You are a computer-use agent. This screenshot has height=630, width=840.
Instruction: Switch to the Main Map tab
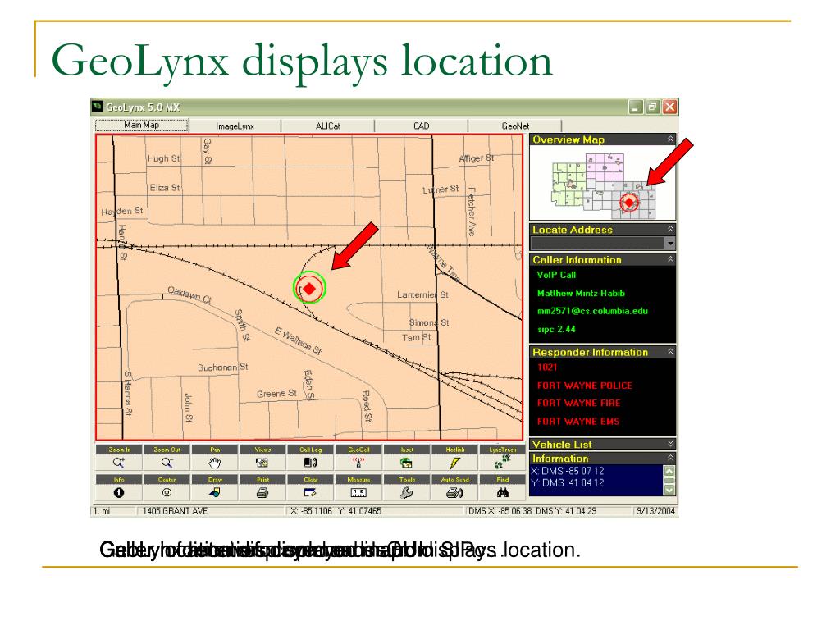141,125
